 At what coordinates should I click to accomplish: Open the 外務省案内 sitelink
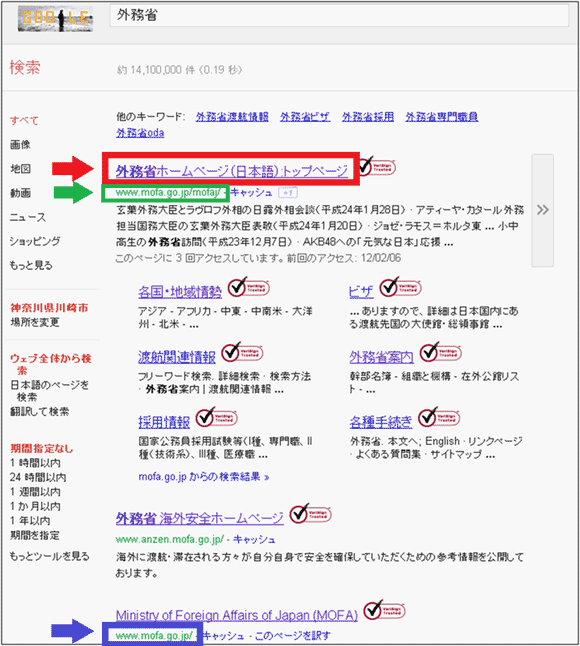coord(381,357)
